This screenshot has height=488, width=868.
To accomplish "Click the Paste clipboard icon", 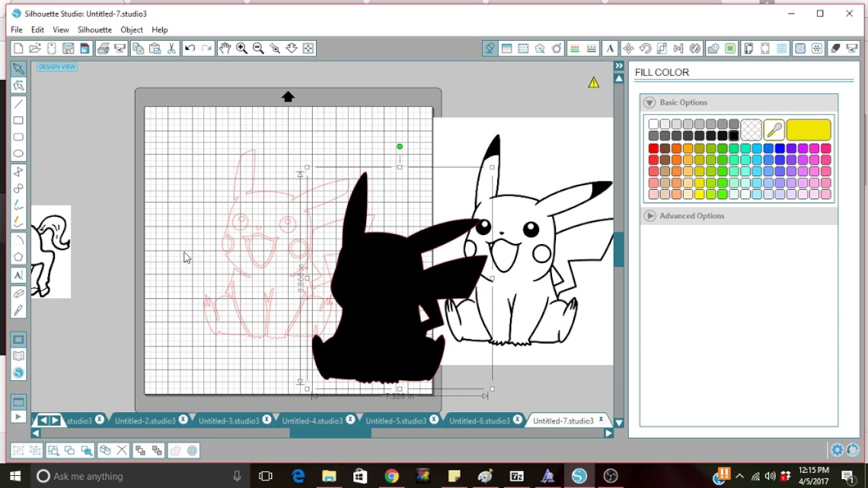I will (x=155, y=48).
